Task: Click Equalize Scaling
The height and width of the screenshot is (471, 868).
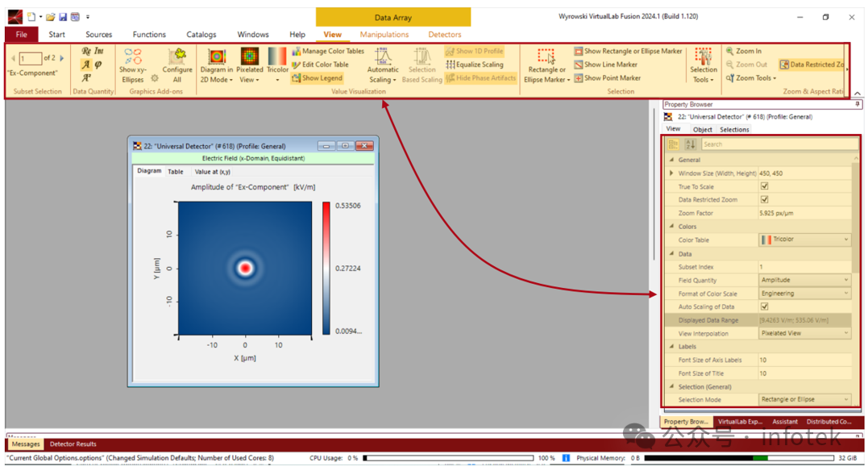Action: (x=475, y=65)
